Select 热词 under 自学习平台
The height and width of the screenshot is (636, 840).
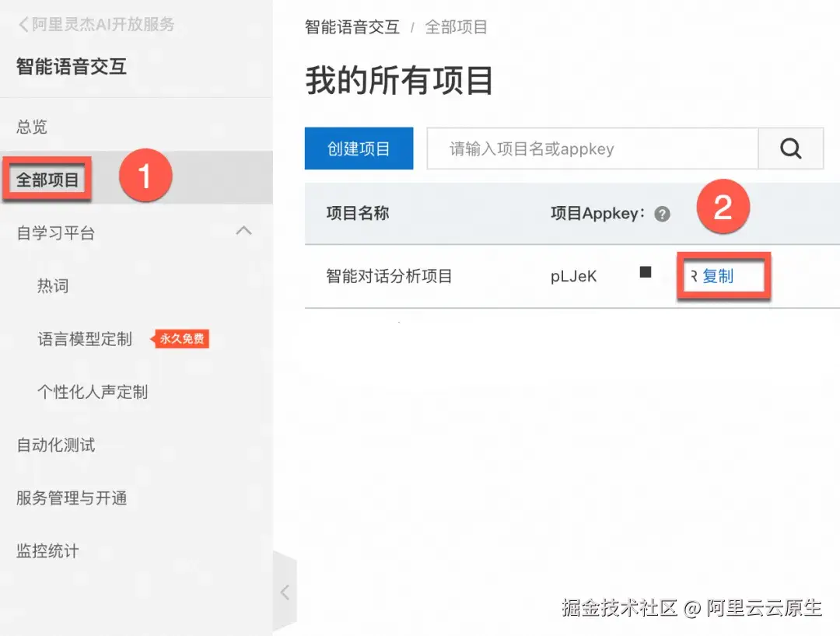pos(53,285)
